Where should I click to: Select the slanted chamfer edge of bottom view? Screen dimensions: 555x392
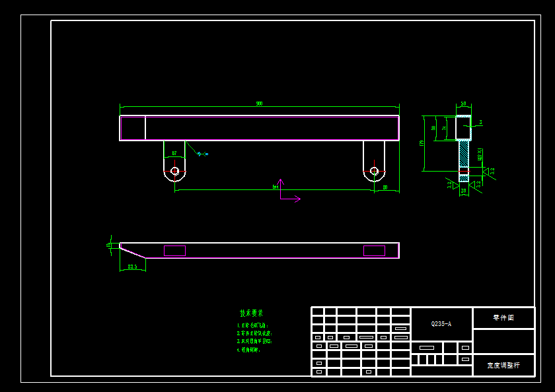click(x=133, y=253)
